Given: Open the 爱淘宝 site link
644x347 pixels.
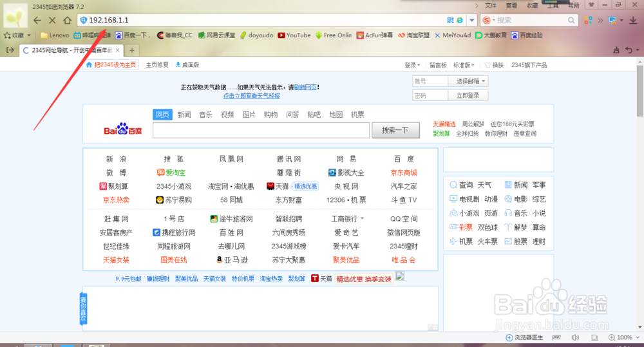Looking at the screenshot, I should 171,173.
